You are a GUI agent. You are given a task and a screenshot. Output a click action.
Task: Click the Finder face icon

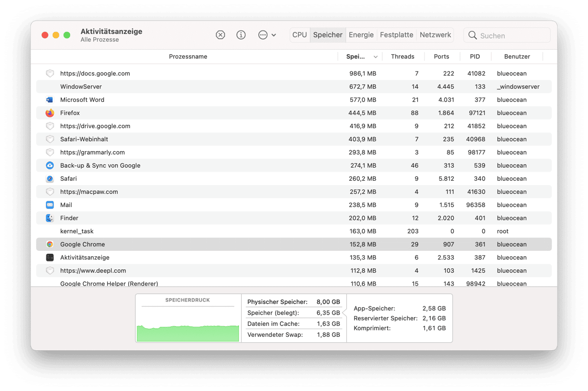tap(50, 218)
